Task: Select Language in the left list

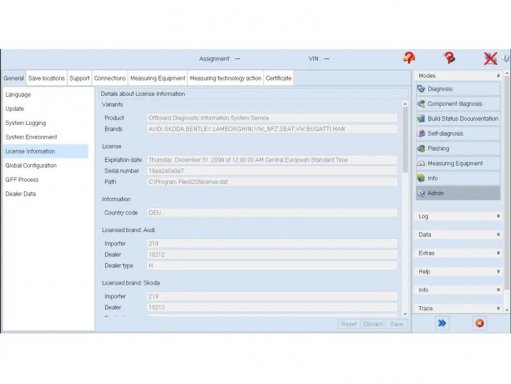Action: pyautogui.click(x=46, y=95)
